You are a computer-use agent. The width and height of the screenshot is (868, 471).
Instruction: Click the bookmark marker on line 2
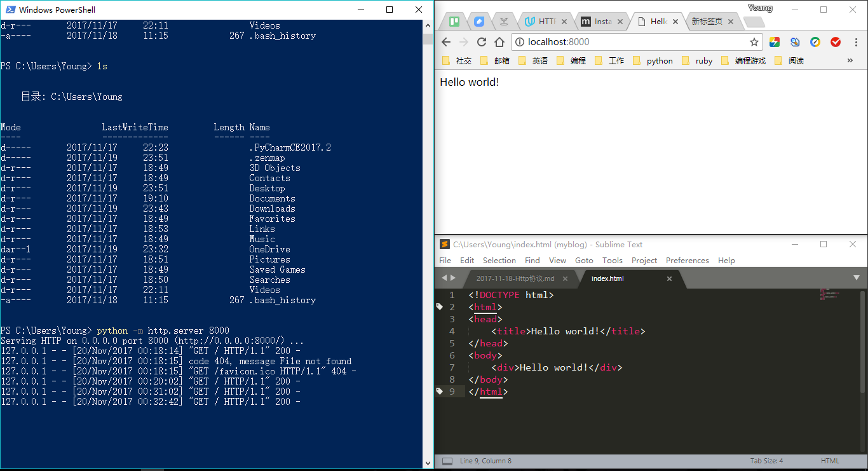pyautogui.click(x=439, y=307)
